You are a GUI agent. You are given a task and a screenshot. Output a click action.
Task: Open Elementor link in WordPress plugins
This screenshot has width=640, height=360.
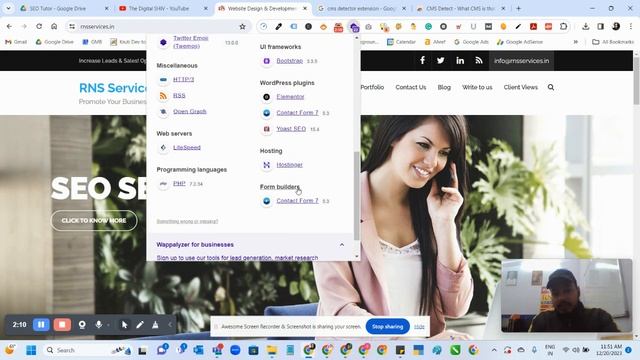click(290, 97)
